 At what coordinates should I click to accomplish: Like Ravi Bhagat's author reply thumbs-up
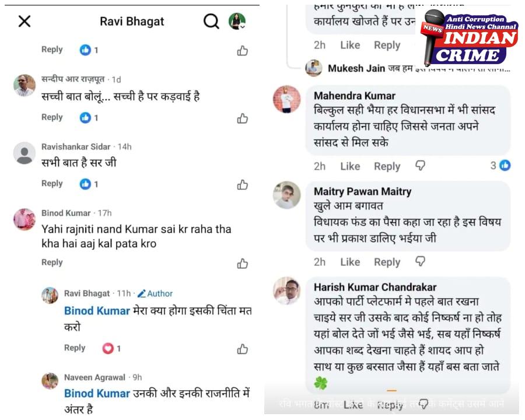(x=243, y=349)
